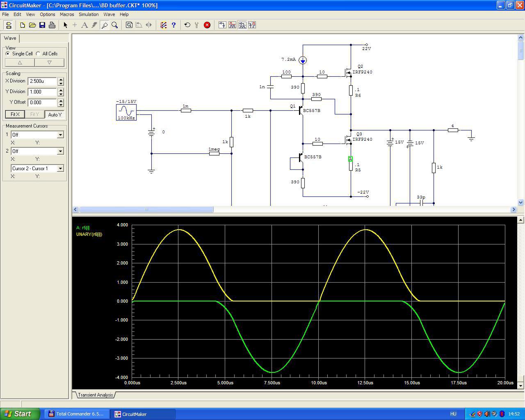Screen dimensions: 525x420
Task: Open the Options menu
Action: coord(48,14)
